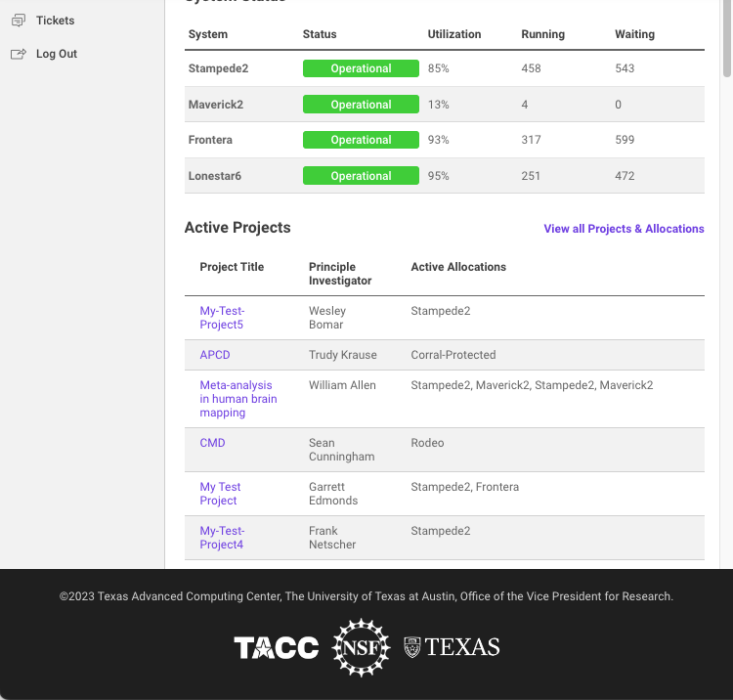Click Stampede2 Operational status badge
This screenshot has width=733, height=700.
[361, 68]
